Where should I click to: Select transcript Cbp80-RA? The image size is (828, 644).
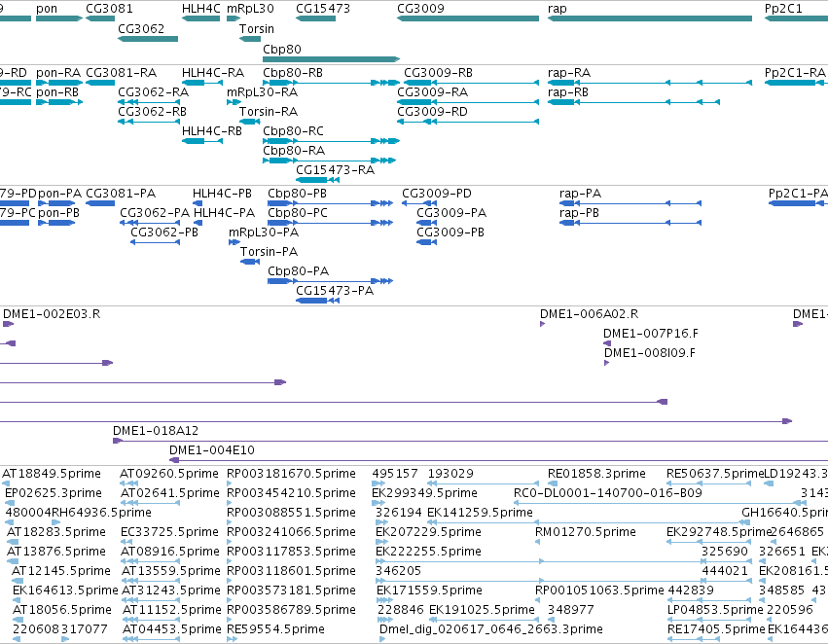294,151
